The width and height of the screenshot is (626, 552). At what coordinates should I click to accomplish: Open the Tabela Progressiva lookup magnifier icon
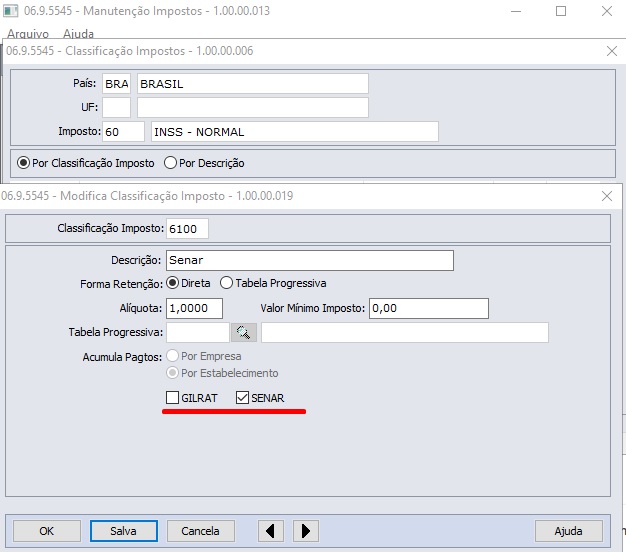[x=244, y=332]
